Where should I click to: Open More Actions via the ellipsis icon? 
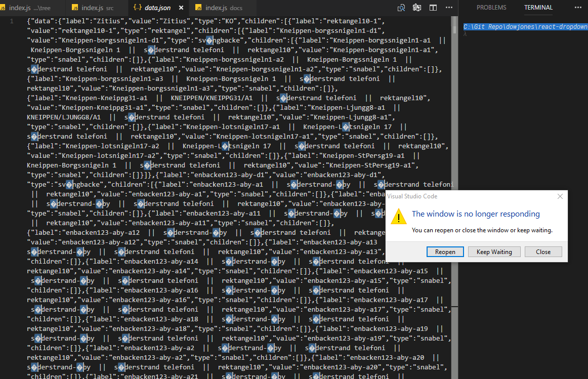(448, 8)
